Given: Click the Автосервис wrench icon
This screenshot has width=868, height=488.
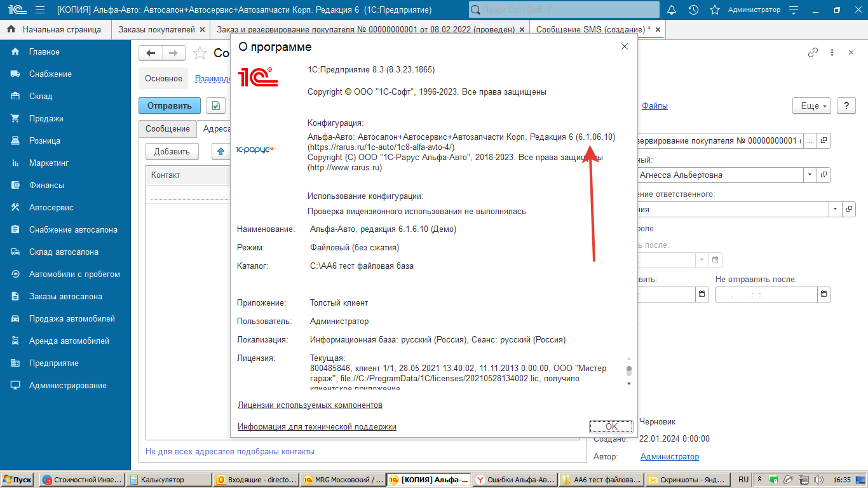Looking at the screenshot, I should coord(15,207).
